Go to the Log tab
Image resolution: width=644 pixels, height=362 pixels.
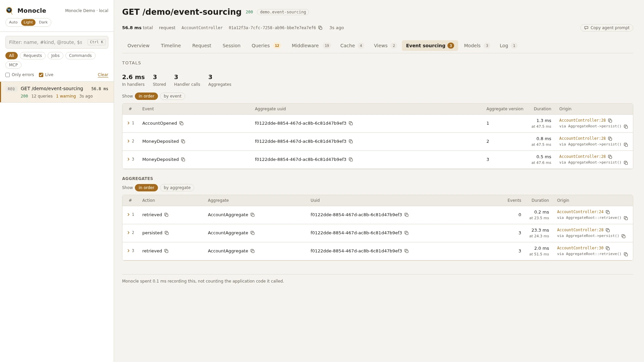(x=508, y=46)
